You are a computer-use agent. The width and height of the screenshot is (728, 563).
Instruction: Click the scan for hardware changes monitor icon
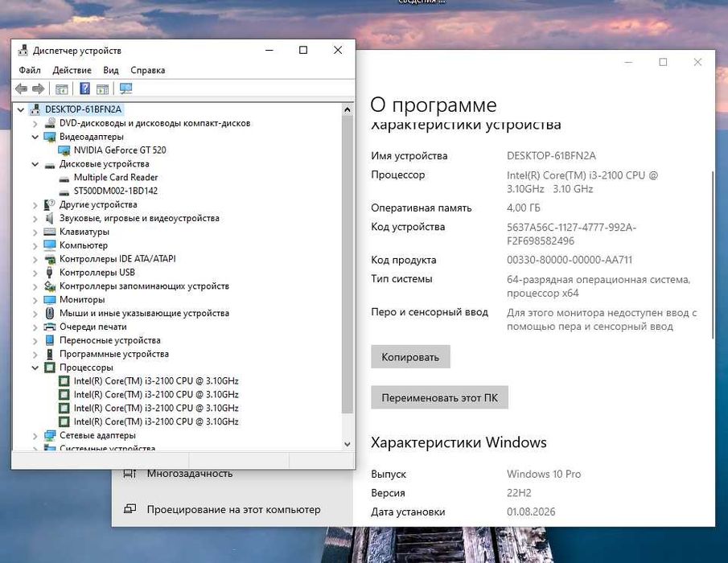click(x=125, y=88)
